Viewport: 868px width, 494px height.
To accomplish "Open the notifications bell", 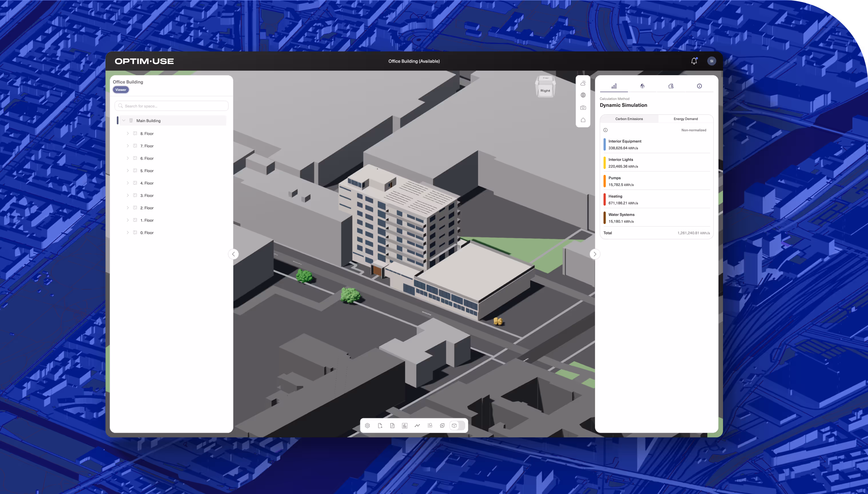I will [694, 61].
